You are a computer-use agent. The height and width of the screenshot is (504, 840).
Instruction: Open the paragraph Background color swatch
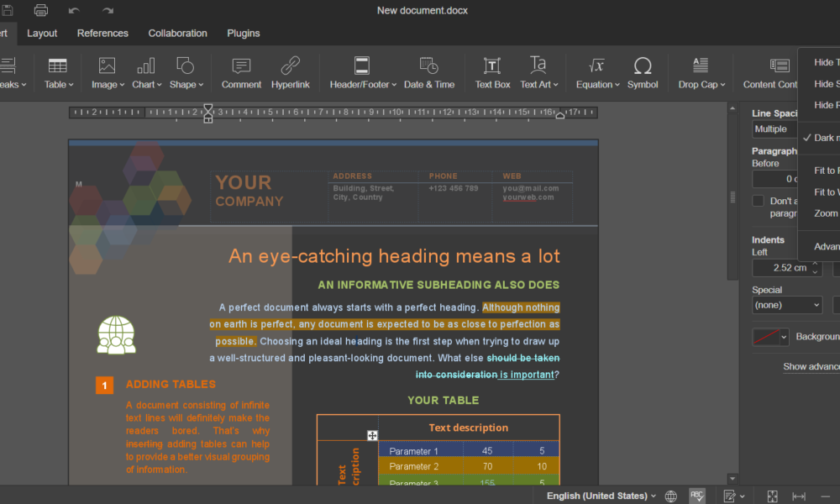[769, 337]
